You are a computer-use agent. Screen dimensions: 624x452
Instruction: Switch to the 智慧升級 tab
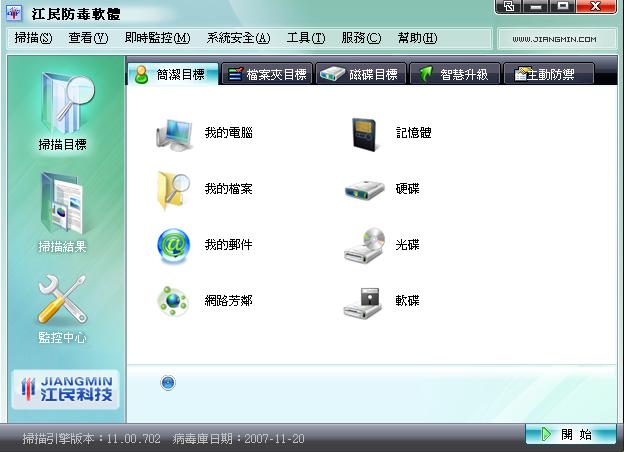coord(454,74)
